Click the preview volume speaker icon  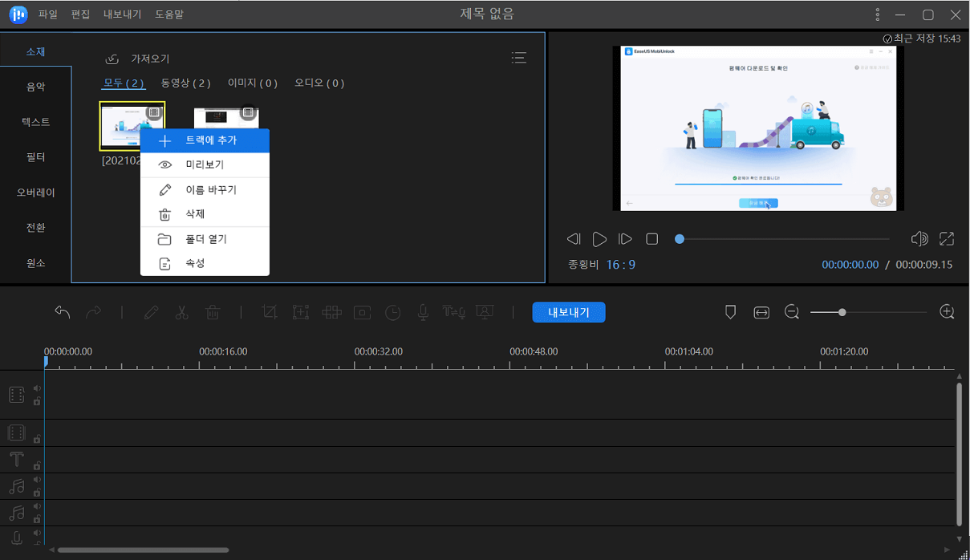(x=919, y=238)
